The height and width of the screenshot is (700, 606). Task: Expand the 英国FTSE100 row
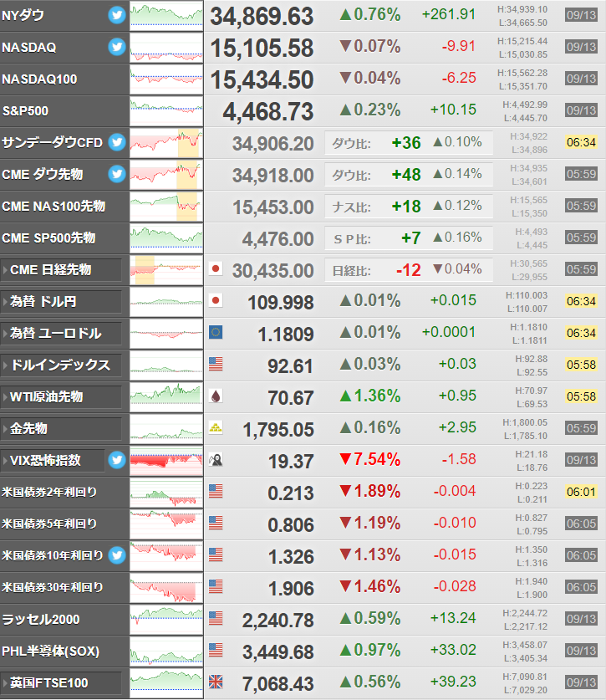click(x=5, y=683)
